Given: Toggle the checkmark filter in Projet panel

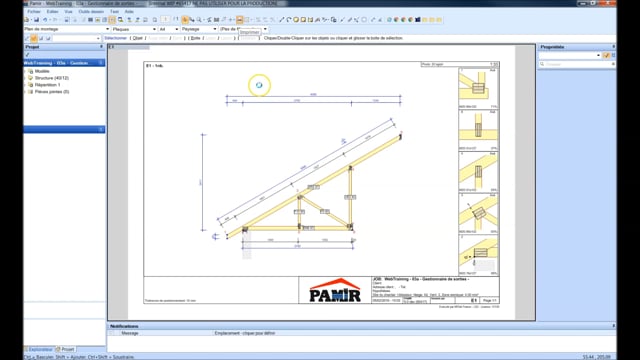Looking at the screenshot, I should tap(27, 55).
